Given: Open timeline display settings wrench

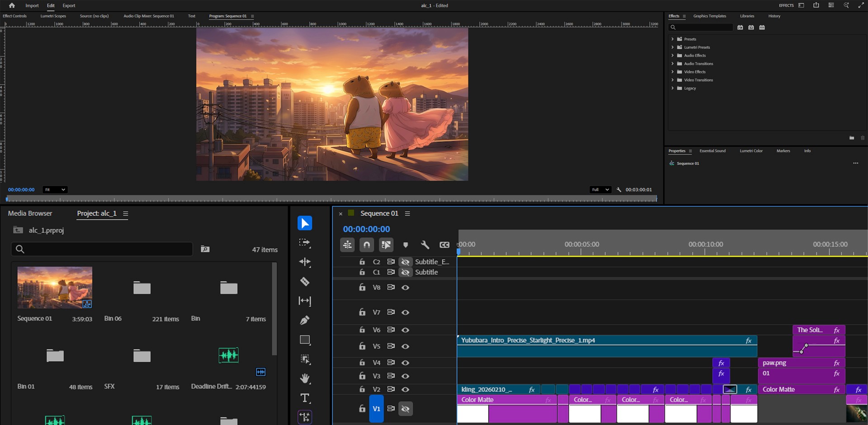Looking at the screenshot, I should click(x=425, y=245).
